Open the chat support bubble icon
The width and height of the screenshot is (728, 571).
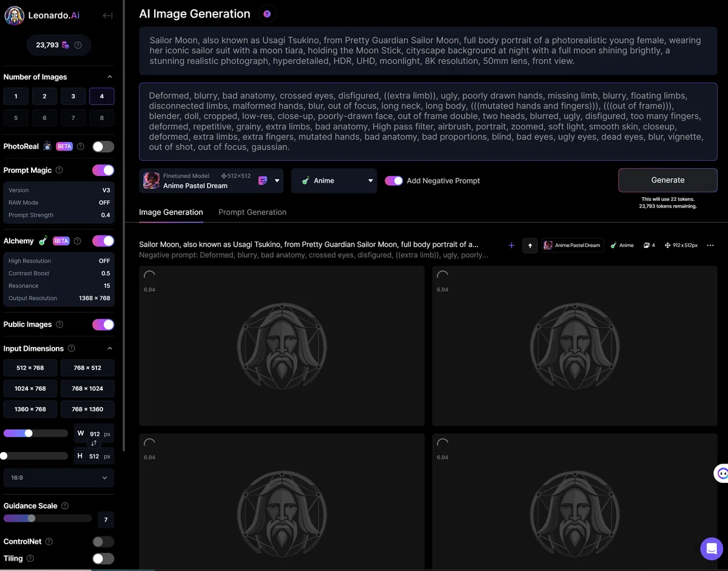tap(711, 549)
